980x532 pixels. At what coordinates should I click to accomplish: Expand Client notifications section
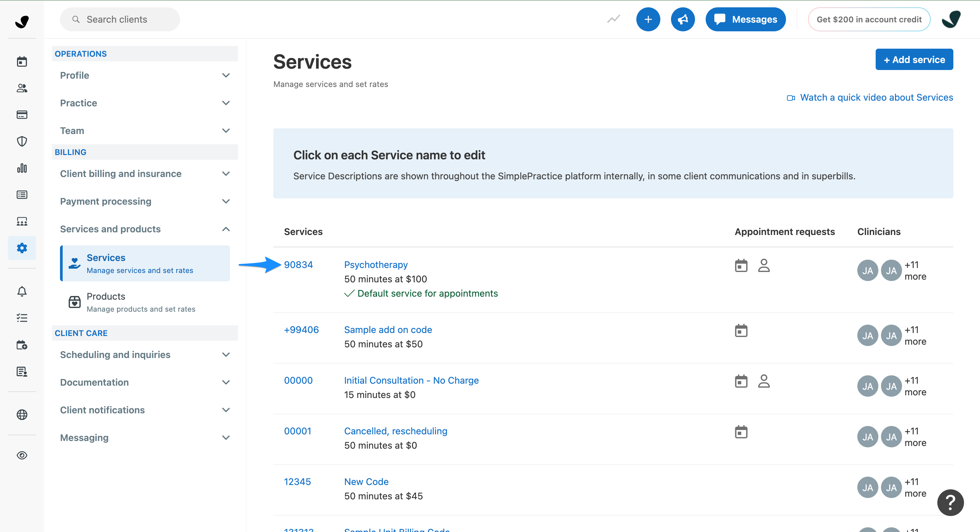point(145,410)
